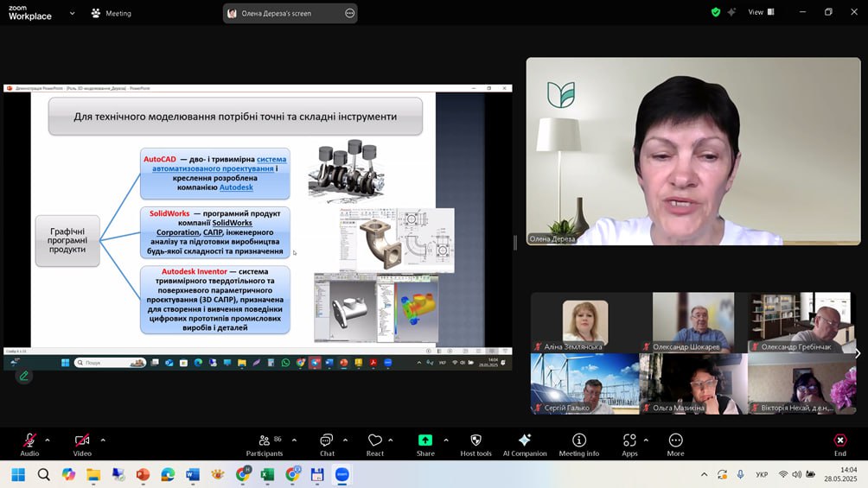Screen dimensions: 868x488
Task: Click the Autodesk Inventor description box
Action: click(214, 300)
